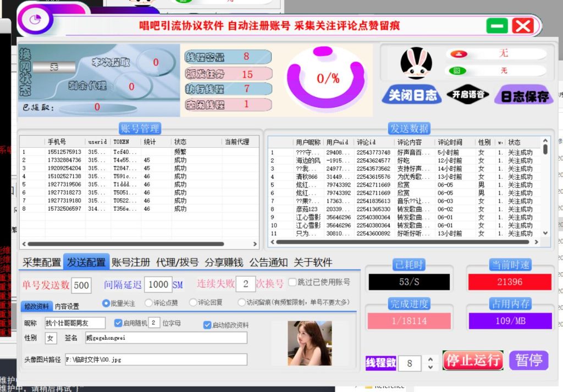Click the 头像图片路径 input field
The image size is (563, 392).
pyautogui.click(x=156, y=360)
